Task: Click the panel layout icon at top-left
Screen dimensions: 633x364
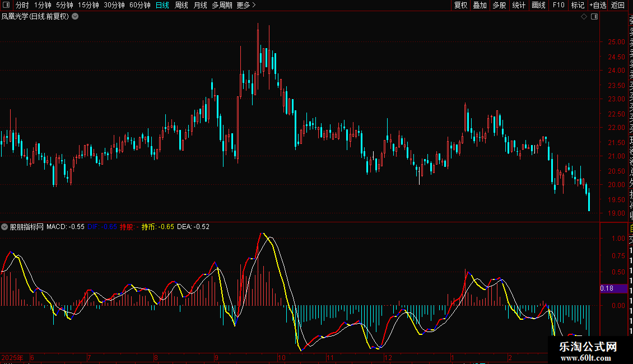Action: (x=6, y=5)
